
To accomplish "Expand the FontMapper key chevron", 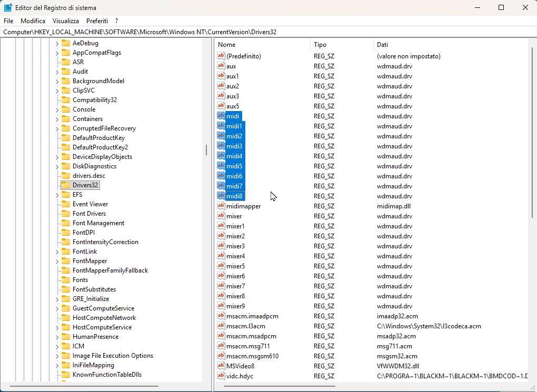I will coord(57,261).
